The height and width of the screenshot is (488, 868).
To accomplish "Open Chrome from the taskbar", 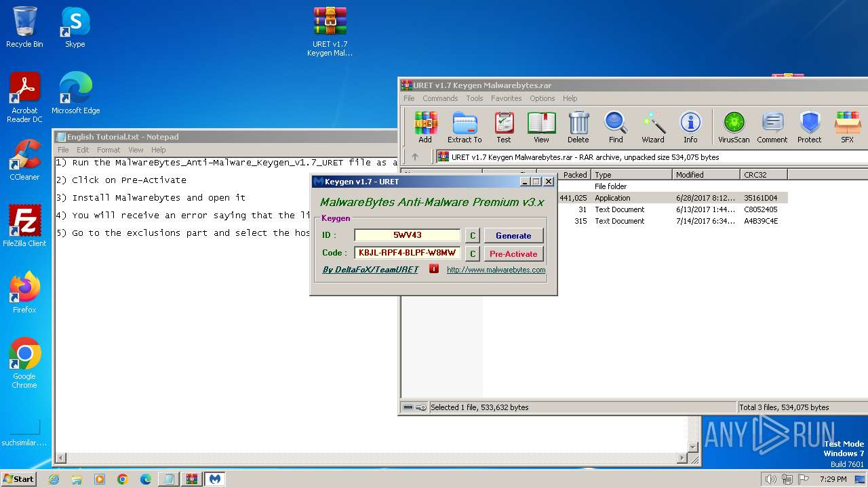I will coord(123,479).
